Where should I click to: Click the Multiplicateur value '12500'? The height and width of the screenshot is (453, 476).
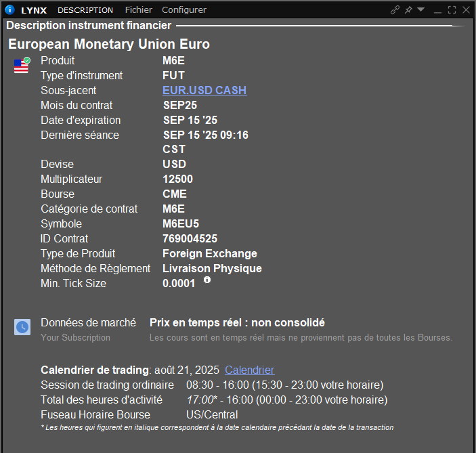177,179
